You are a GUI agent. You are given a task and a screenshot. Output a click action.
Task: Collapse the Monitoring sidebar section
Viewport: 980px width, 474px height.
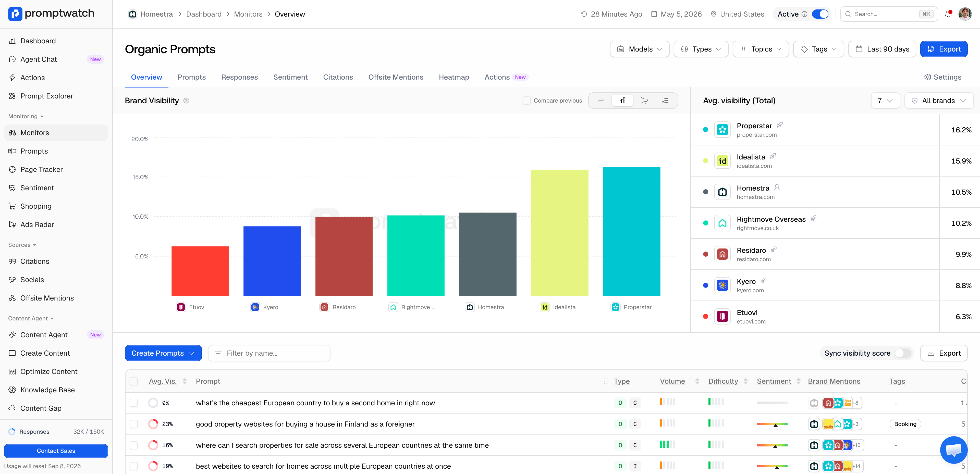(26, 116)
